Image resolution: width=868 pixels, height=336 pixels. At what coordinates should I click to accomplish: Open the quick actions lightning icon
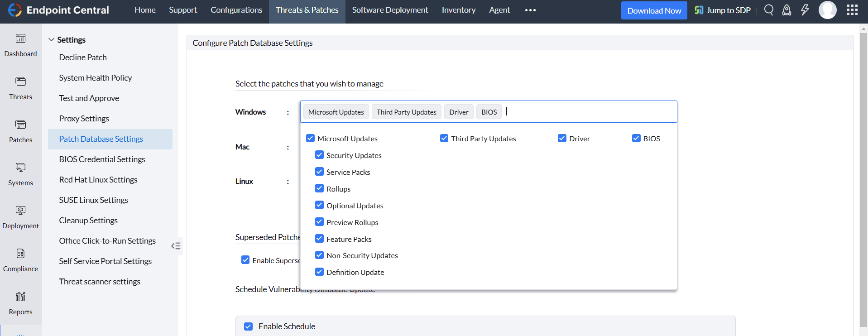coord(805,10)
